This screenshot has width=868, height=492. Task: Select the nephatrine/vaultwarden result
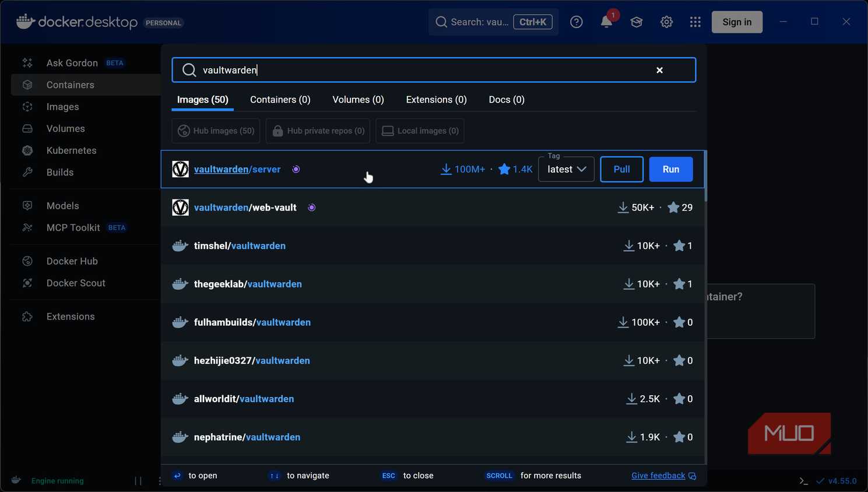(433, 437)
